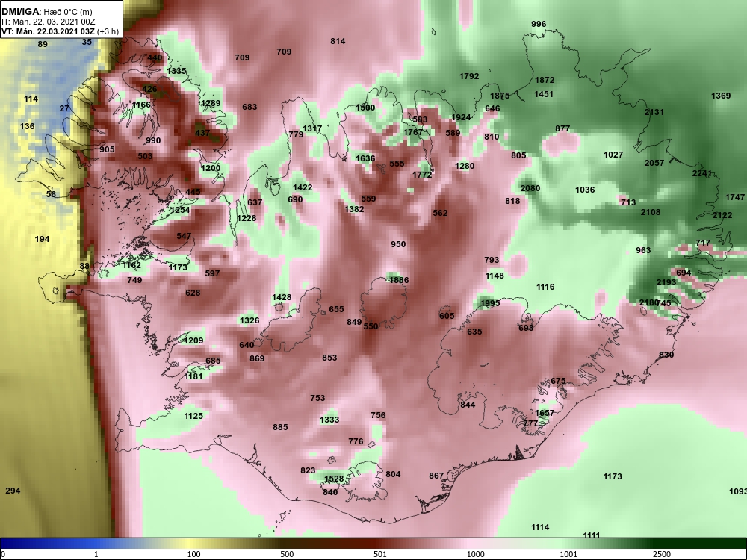
Task: Click the map value 1181
Action: [x=193, y=376]
